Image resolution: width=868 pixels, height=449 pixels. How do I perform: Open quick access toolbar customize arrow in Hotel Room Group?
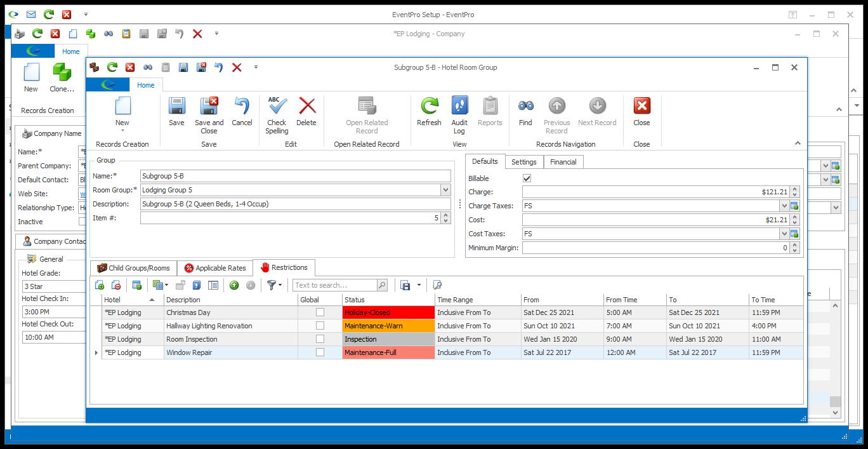pos(256,67)
